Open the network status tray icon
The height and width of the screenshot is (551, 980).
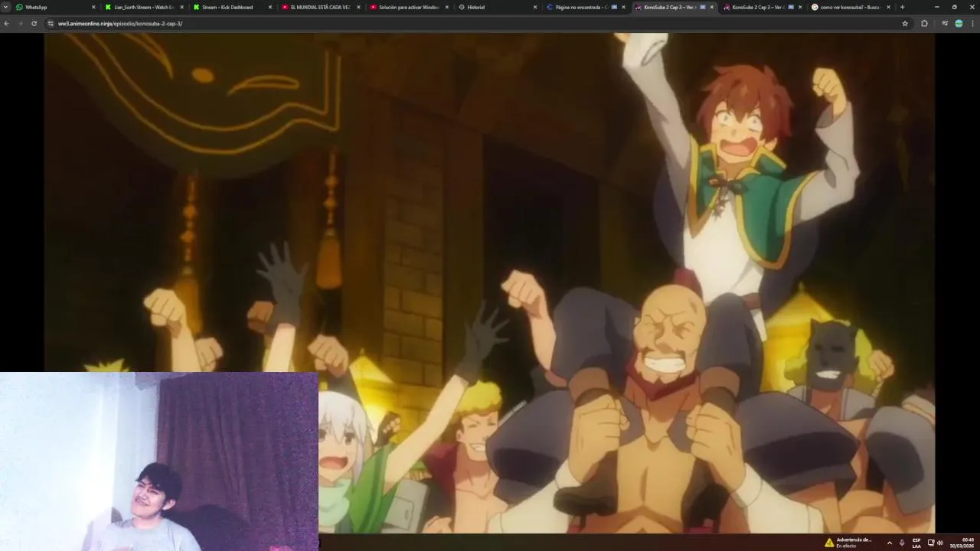(931, 543)
